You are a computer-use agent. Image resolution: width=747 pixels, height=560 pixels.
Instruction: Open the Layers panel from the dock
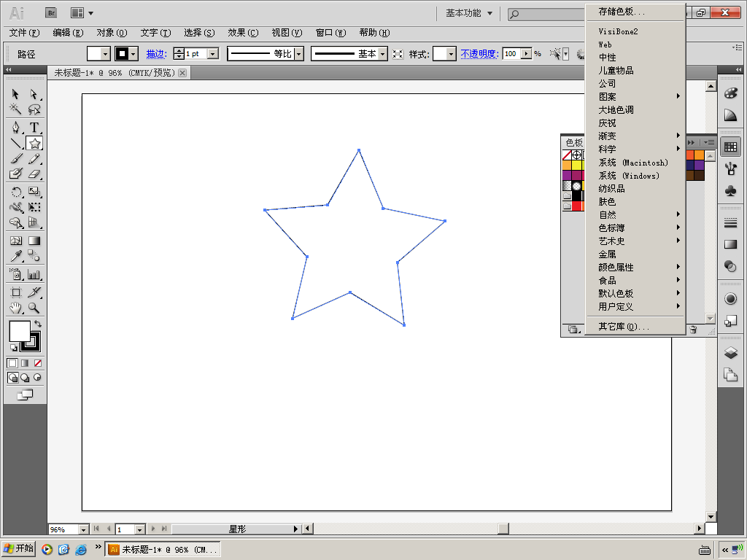(x=730, y=352)
